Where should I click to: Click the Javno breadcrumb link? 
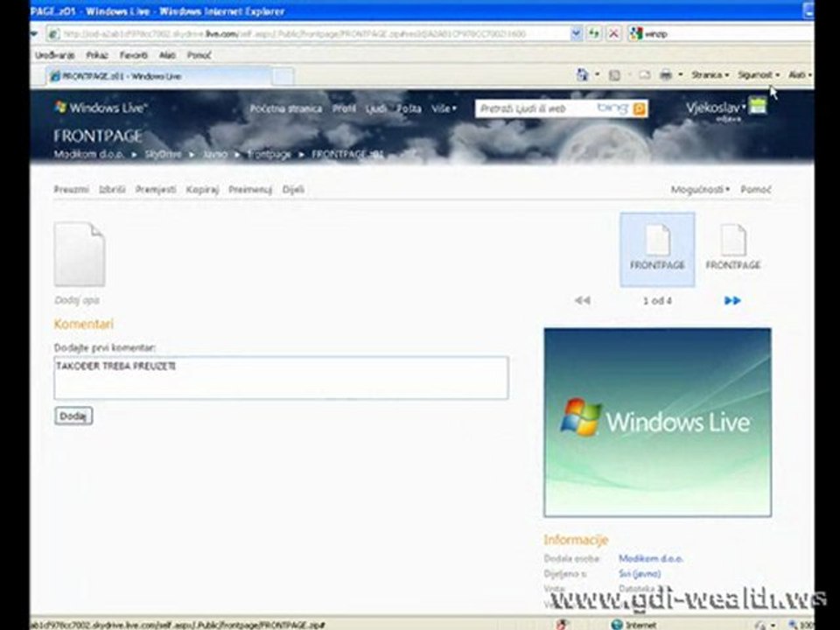(215, 154)
